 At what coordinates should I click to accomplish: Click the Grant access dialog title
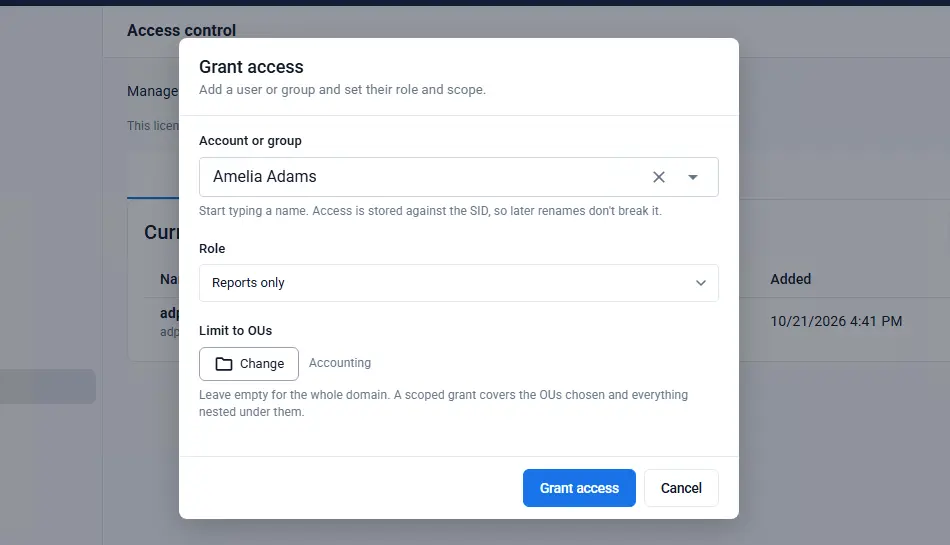[251, 67]
